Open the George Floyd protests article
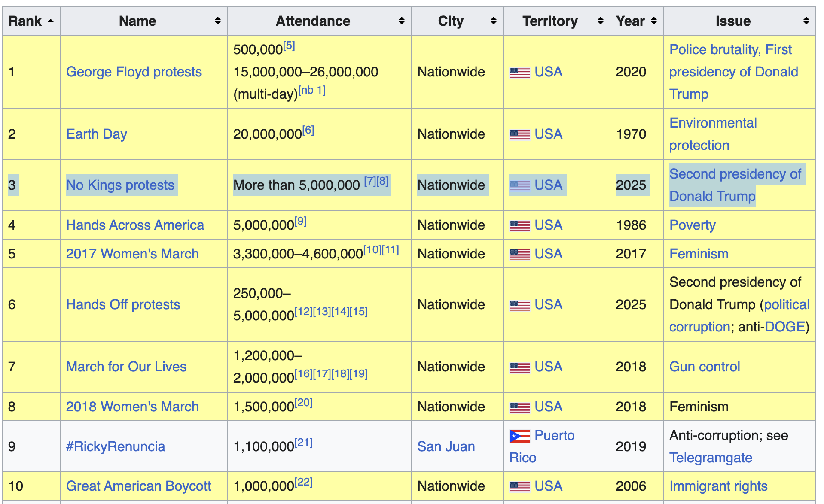The height and width of the screenshot is (504, 824). click(x=134, y=72)
